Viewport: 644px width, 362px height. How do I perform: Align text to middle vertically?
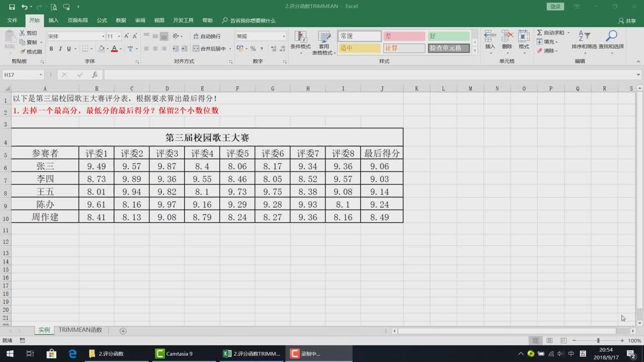tap(155, 36)
